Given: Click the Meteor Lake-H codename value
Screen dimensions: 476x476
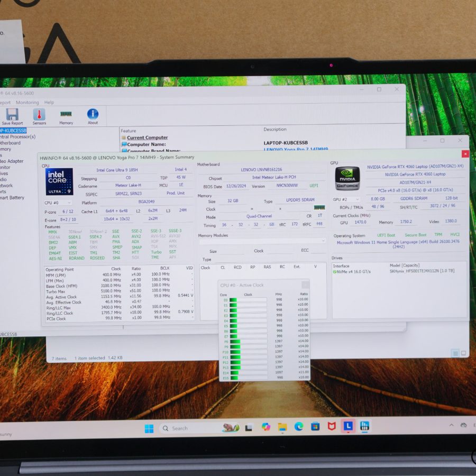Looking at the screenshot, I should (x=128, y=185).
